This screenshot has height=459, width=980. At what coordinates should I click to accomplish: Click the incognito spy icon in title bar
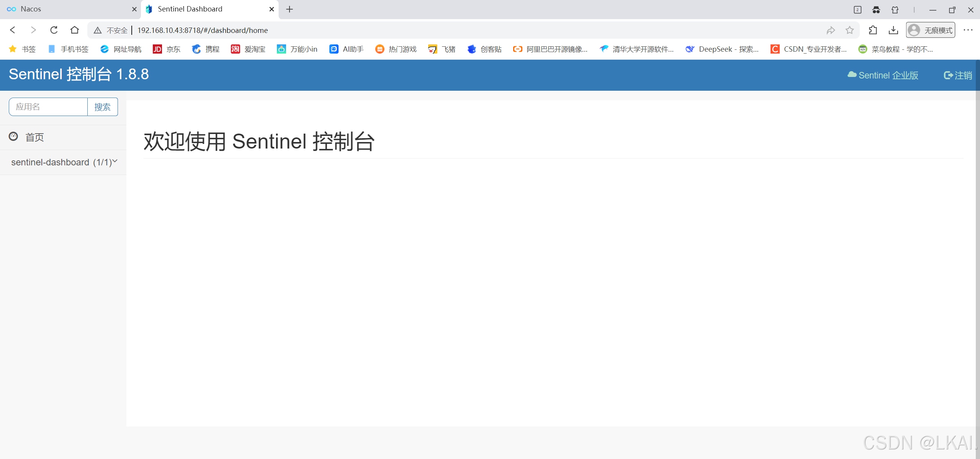(876, 10)
